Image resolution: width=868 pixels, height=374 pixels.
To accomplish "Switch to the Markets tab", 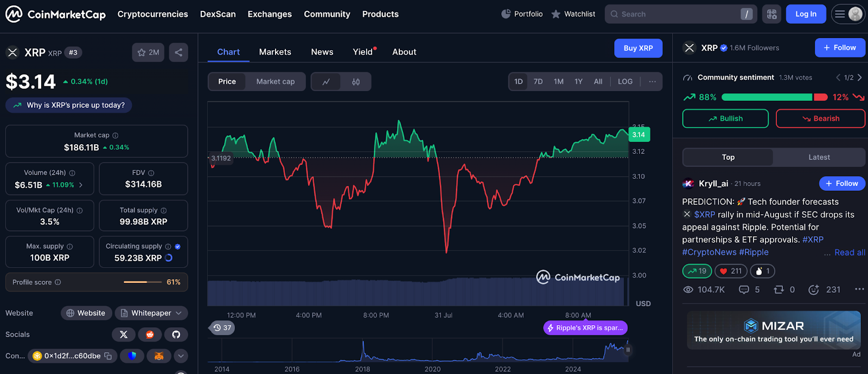I will coord(275,52).
